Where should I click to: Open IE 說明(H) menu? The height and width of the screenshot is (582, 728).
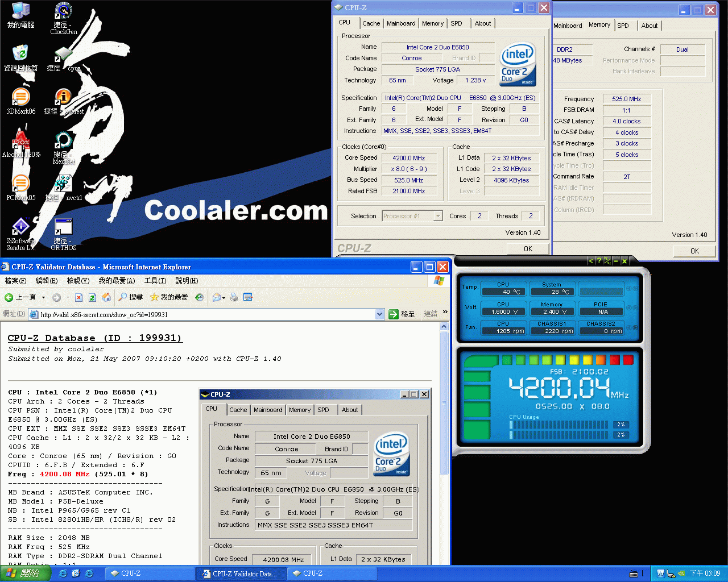187,281
